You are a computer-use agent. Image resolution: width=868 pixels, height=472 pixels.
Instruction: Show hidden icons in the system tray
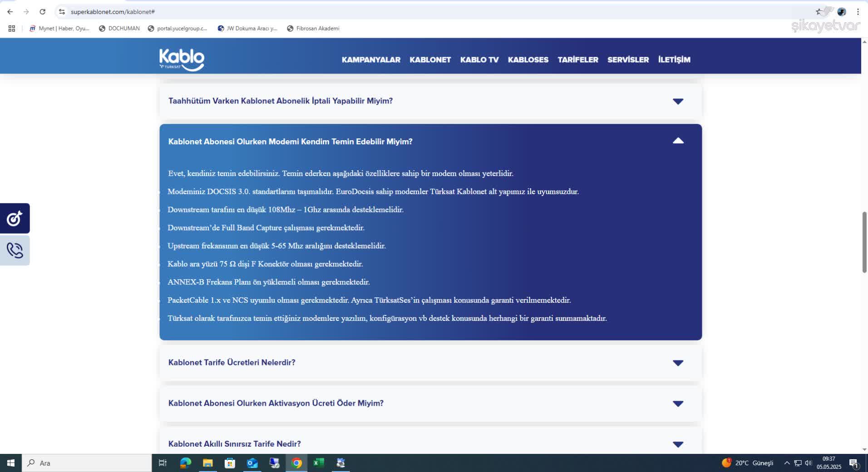point(787,463)
